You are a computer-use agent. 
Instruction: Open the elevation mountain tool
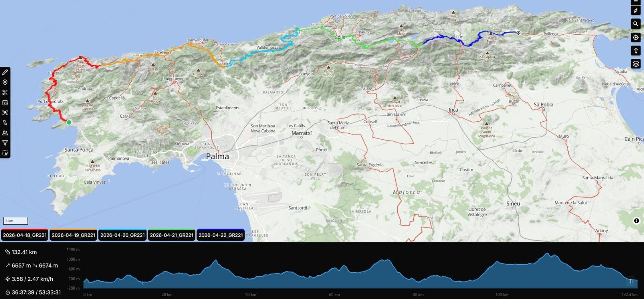point(5,133)
